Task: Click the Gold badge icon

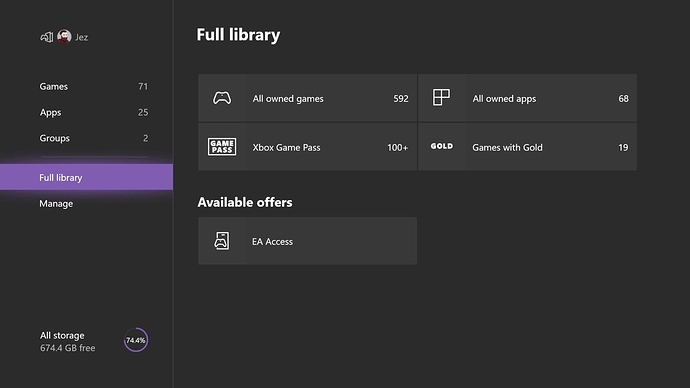Action: tap(441, 146)
